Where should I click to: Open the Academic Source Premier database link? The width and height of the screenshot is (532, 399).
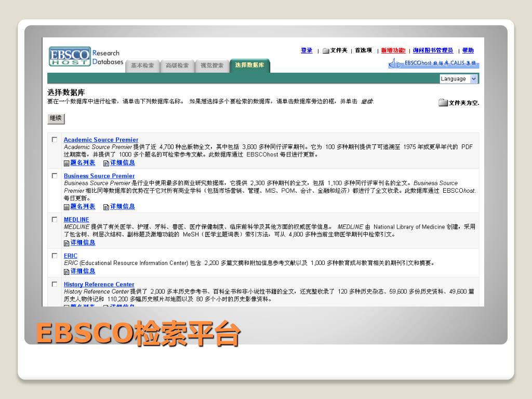(101, 140)
